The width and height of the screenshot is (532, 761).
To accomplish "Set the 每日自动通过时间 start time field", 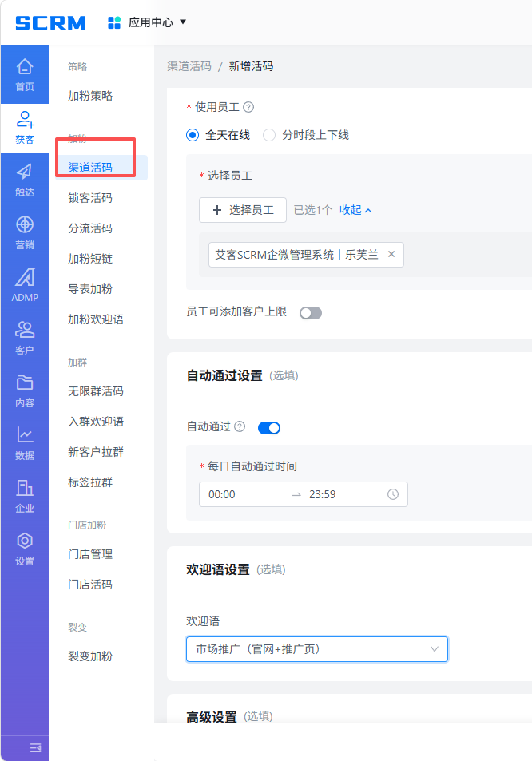I will point(243,494).
